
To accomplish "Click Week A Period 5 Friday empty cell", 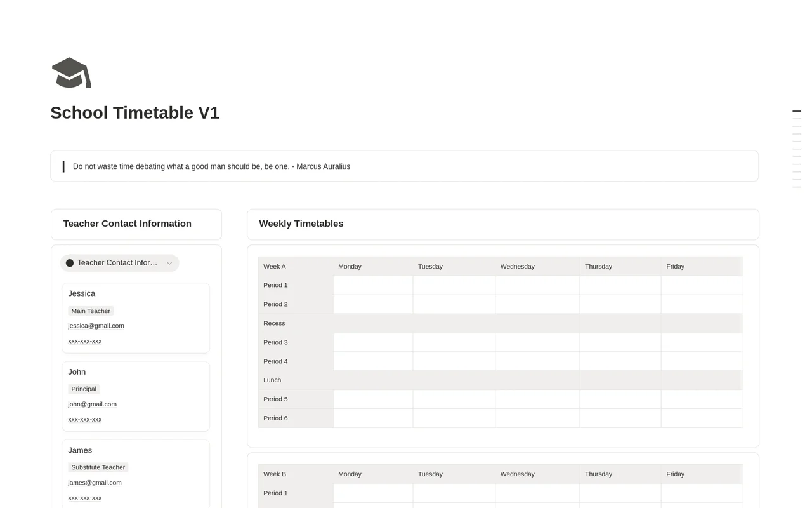I will point(702,399).
